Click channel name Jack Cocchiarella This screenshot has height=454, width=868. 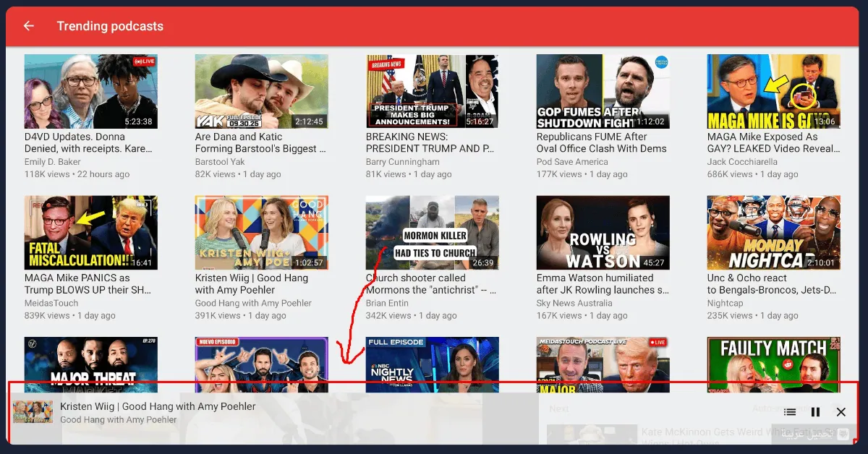[743, 162]
